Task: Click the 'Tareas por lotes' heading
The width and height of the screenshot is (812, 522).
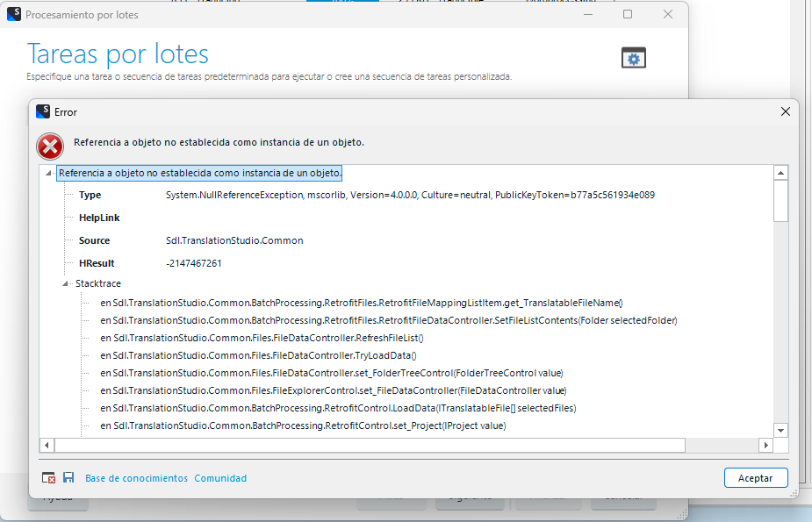Action: [x=118, y=54]
